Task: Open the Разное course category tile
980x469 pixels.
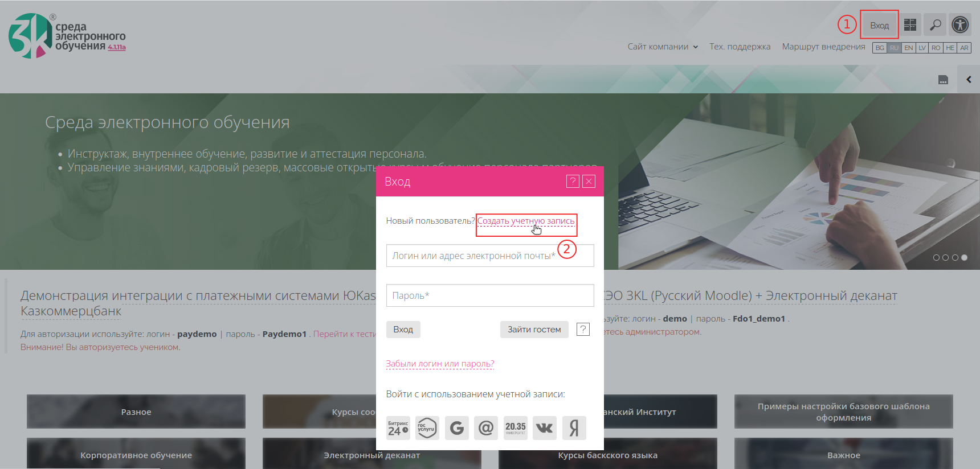Action: tap(136, 412)
